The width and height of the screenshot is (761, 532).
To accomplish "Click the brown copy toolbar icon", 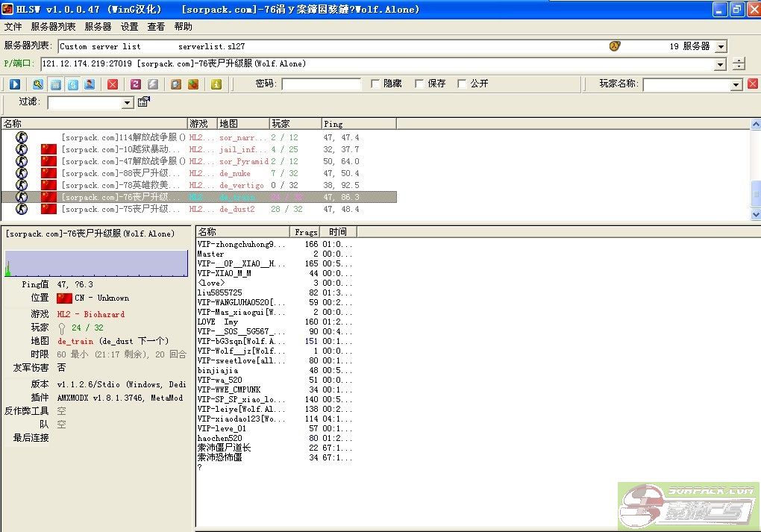I will [x=176, y=84].
